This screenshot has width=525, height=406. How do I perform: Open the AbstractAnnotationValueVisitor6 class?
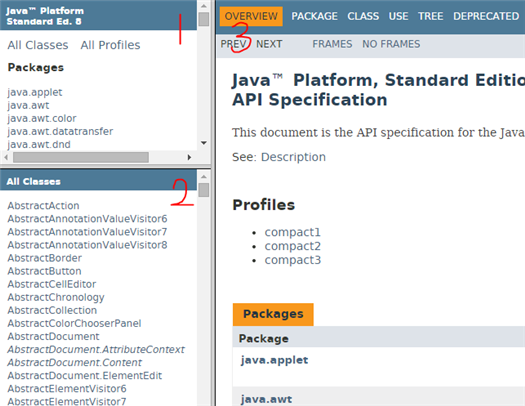(87, 219)
